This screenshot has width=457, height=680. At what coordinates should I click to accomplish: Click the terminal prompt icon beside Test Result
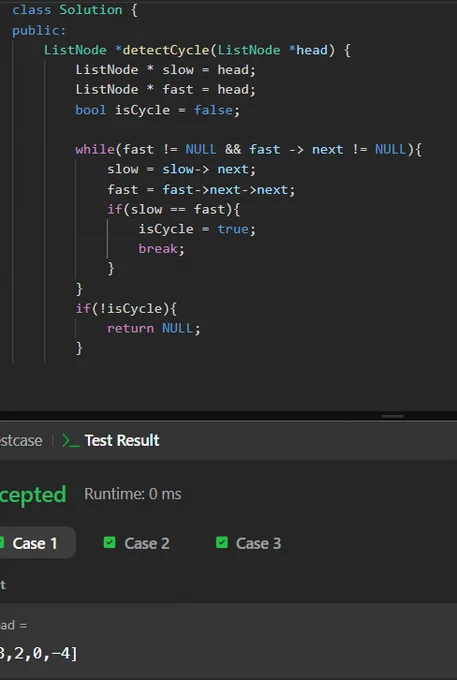(x=71, y=441)
